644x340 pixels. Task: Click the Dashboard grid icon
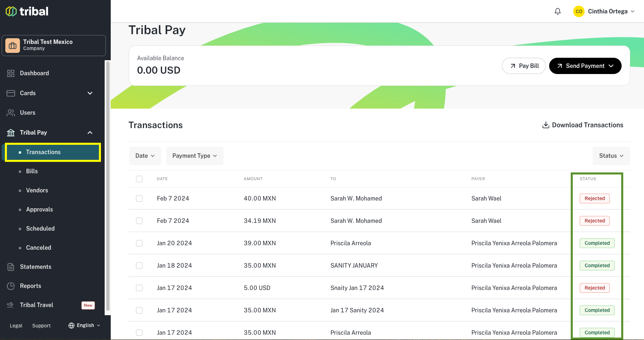tap(11, 73)
